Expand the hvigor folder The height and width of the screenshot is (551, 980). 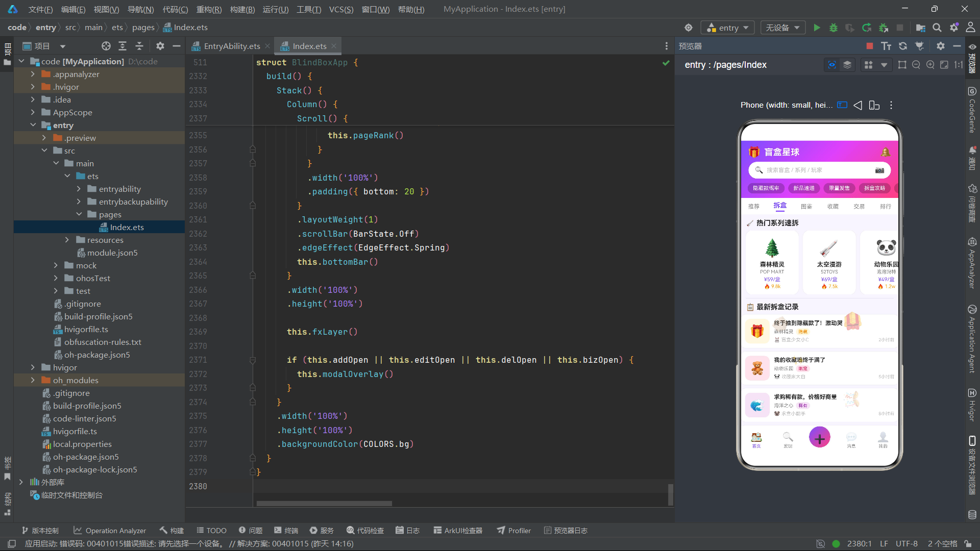pyautogui.click(x=33, y=367)
